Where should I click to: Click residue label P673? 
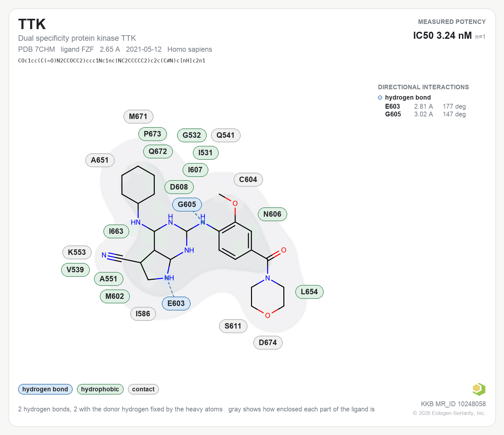pos(152,134)
